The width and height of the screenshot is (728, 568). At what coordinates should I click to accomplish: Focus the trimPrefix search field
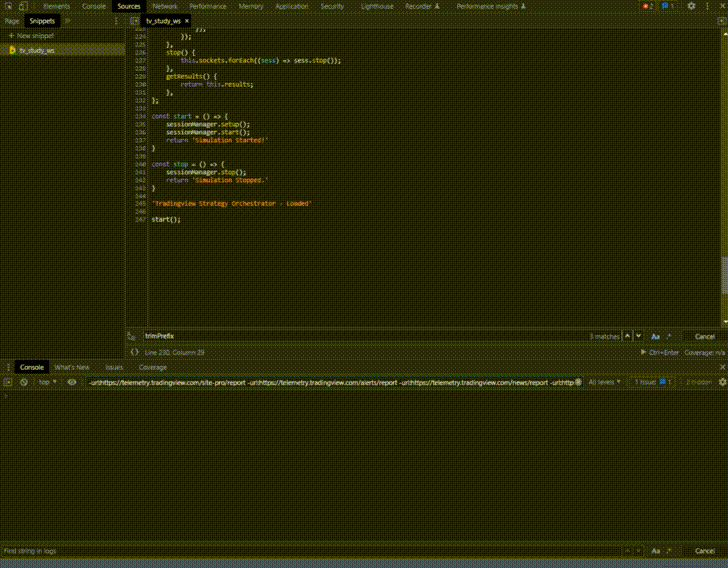pos(364,336)
